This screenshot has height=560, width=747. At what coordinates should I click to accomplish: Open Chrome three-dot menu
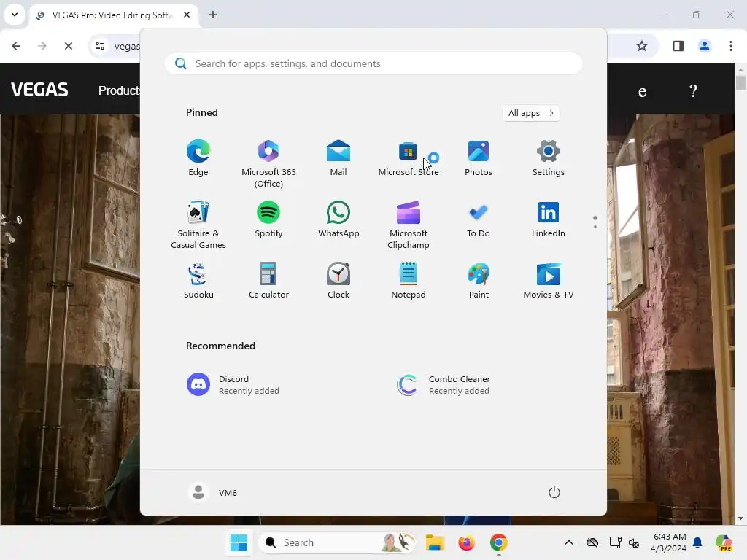(x=730, y=46)
